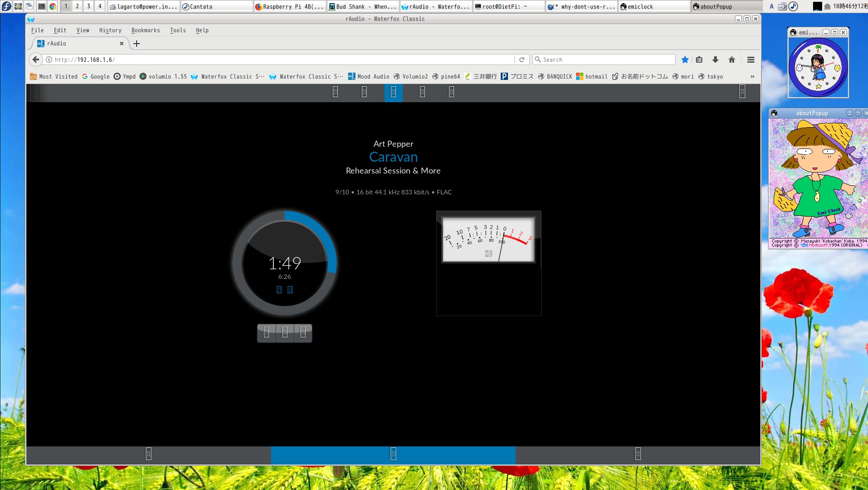Click the highlighted playback icon in top navigation

click(x=393, y=93)
